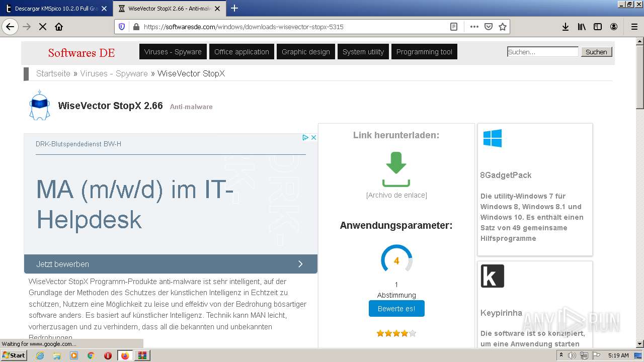Open Viruses - Spyware menu category
Viewport: 644px width, 362px height.
[173, 52]
